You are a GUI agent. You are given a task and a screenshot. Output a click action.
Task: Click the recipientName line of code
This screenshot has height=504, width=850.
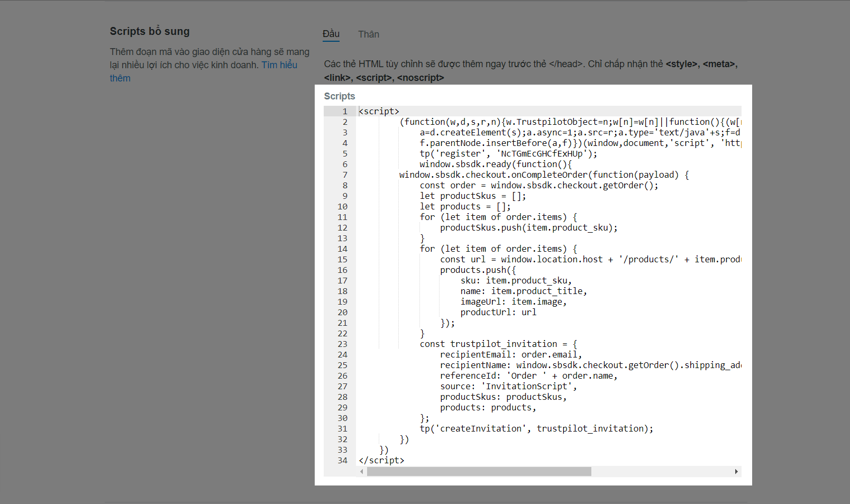point(591,365)
